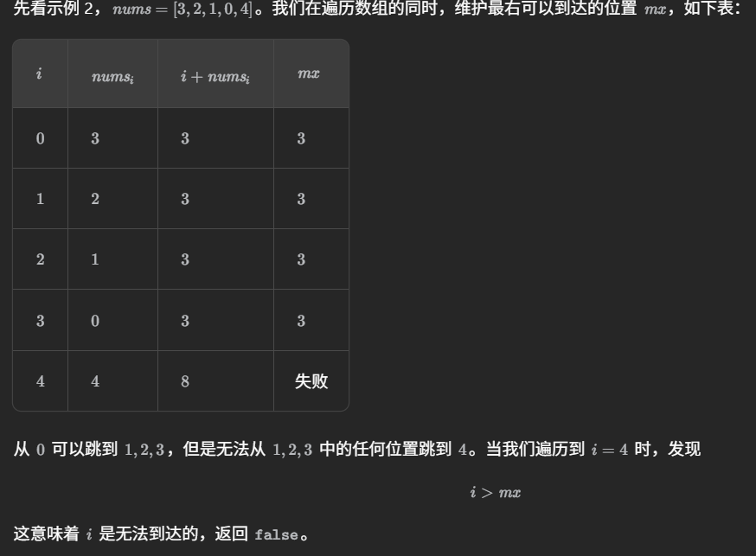
Task: Click the "mx" column header in the table
Action: [x=309, y=74]
